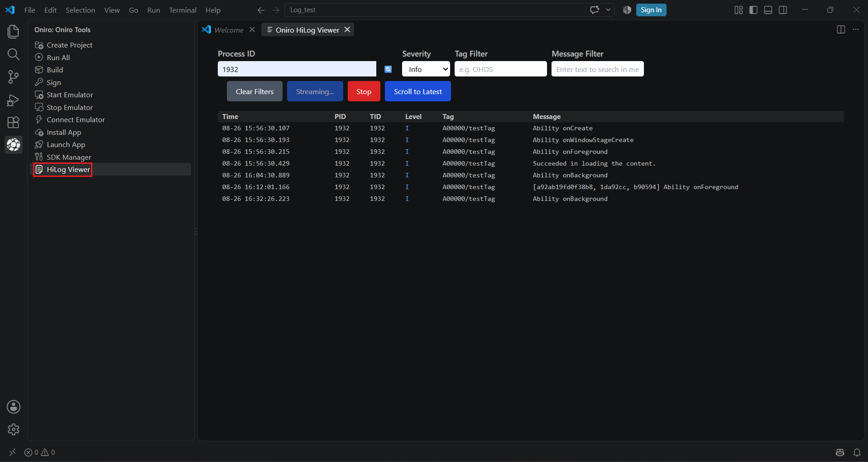This screenshot has width=868, height=462.
Task: Click the Clear Filters button
Action: pos(254,91)
